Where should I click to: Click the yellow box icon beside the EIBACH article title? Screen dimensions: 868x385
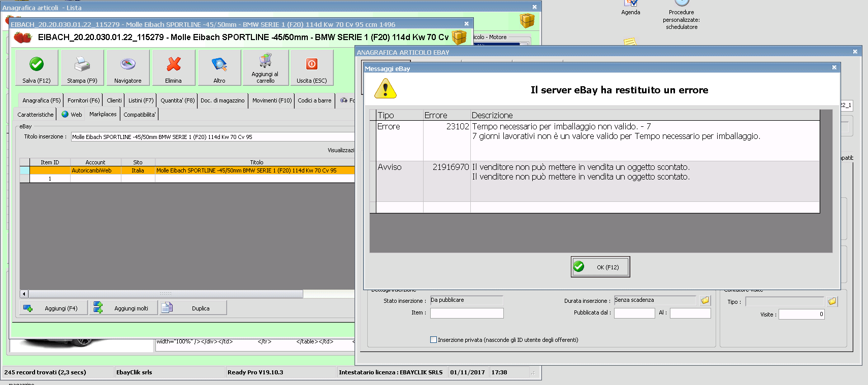[x=459, y=37]
